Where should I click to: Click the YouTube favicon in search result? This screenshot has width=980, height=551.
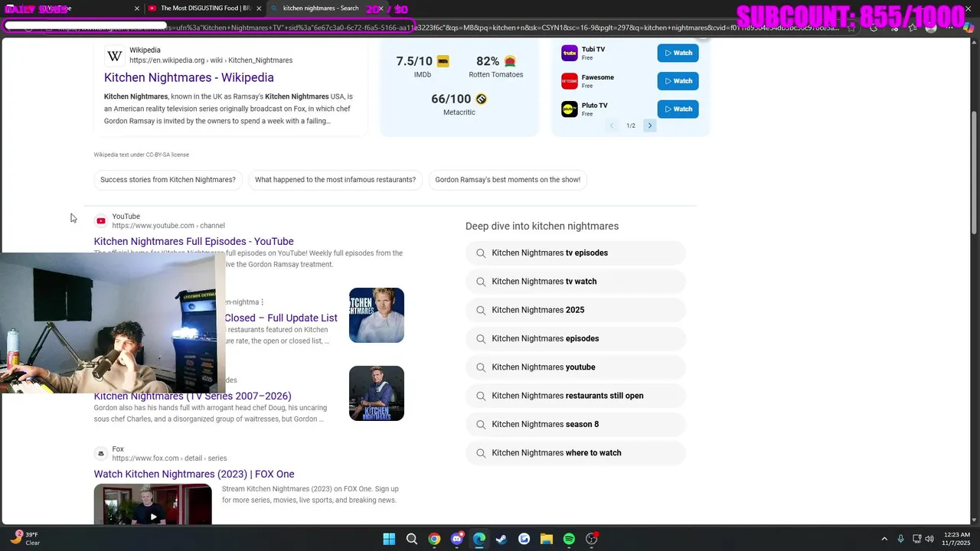[101, 221]
